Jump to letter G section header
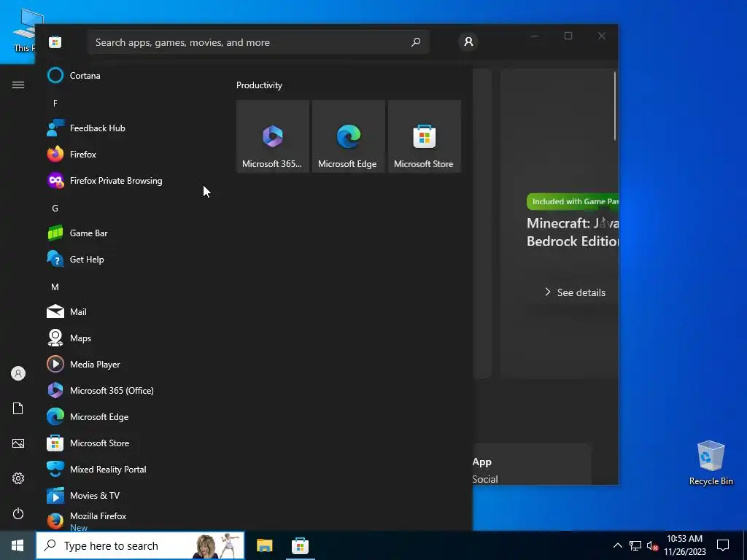The height and width of the screenshot is (560, 747). point(55,208)
